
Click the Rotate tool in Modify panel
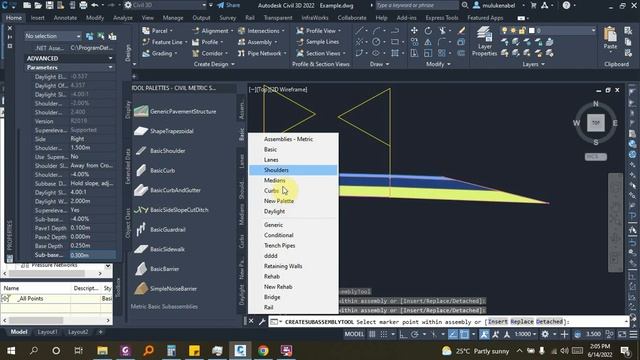pos(428,31)
